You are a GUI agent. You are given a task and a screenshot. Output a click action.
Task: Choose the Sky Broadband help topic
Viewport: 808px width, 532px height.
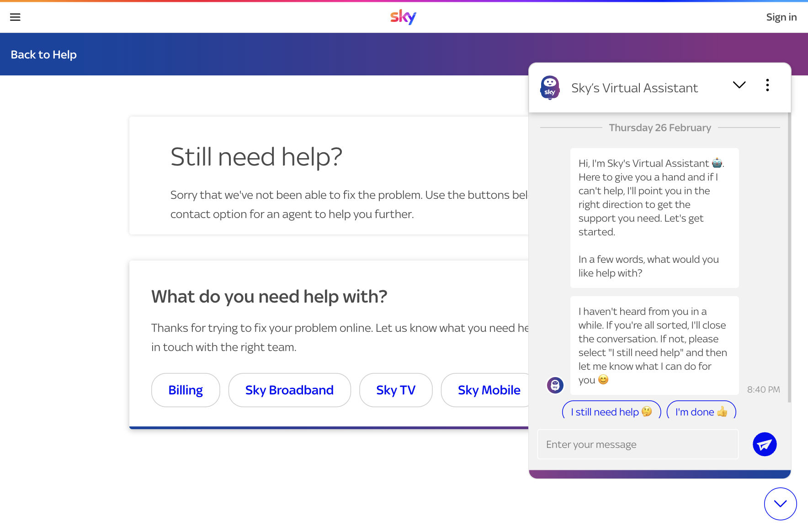[289, 390]
